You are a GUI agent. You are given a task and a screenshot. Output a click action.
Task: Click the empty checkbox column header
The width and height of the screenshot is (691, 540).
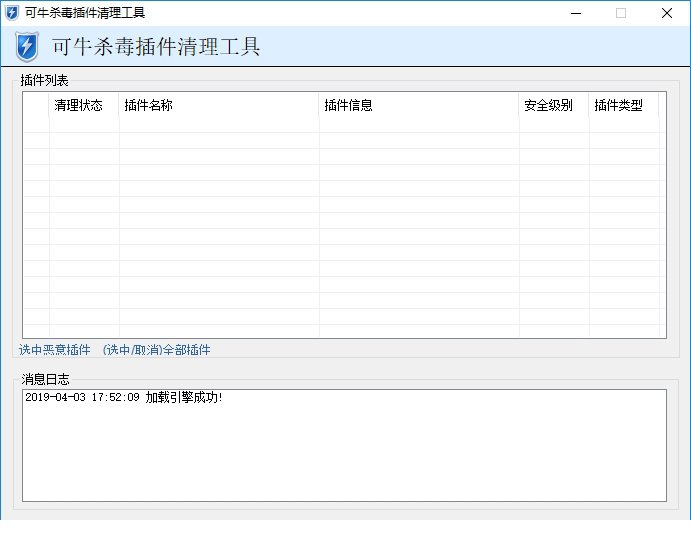coord(36,106)
